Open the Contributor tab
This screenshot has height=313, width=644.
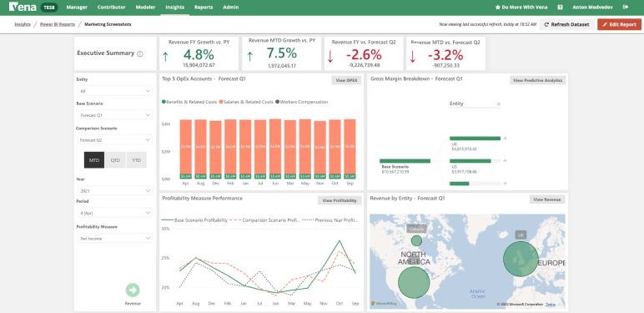click(111, 8)
